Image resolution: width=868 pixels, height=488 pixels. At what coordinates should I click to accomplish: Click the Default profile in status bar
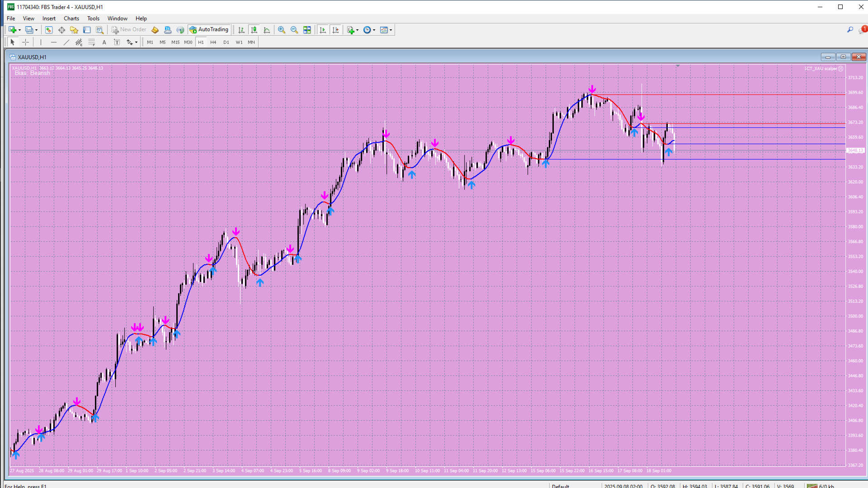[561, 486]
